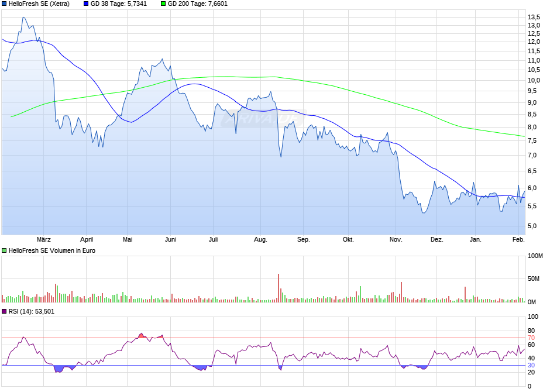The image size is (550, 392).
Task: Click the 100 RSI axis value
Action: click(x=533, y=317)
